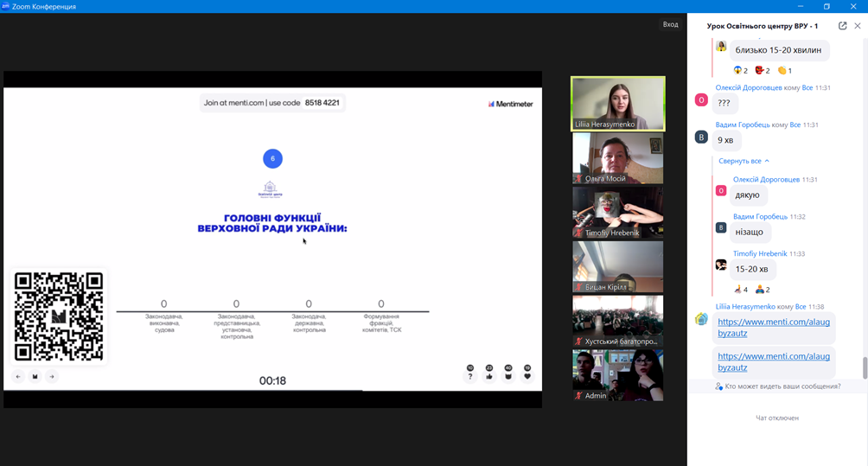
Task: Collapse replies with "Свернуть все"
Action: 744,161
